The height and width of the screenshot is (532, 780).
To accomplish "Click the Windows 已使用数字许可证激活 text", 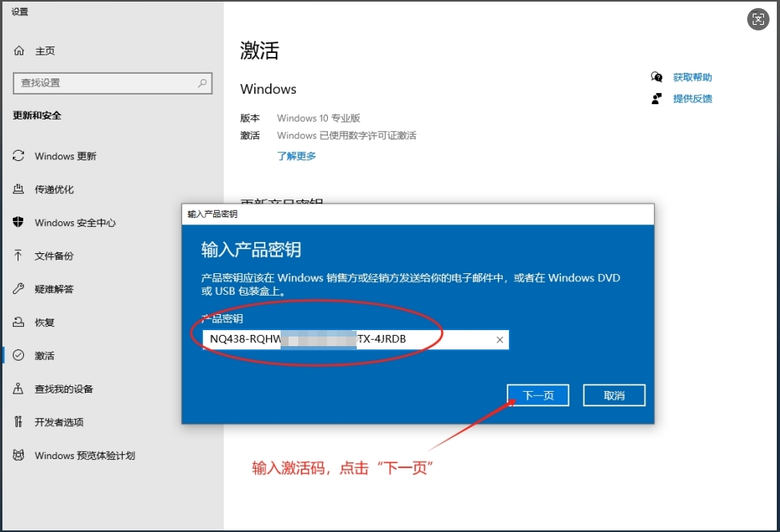I will (x=347, y=135).
